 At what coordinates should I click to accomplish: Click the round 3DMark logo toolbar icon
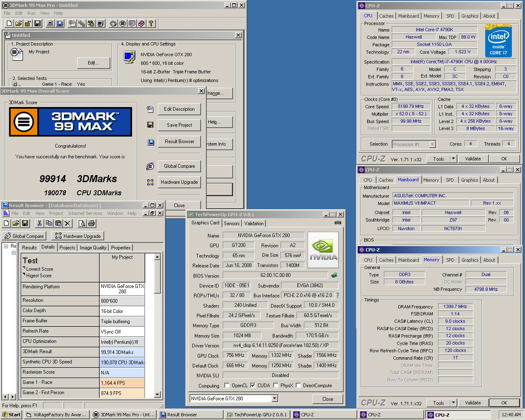click(123, 23)
